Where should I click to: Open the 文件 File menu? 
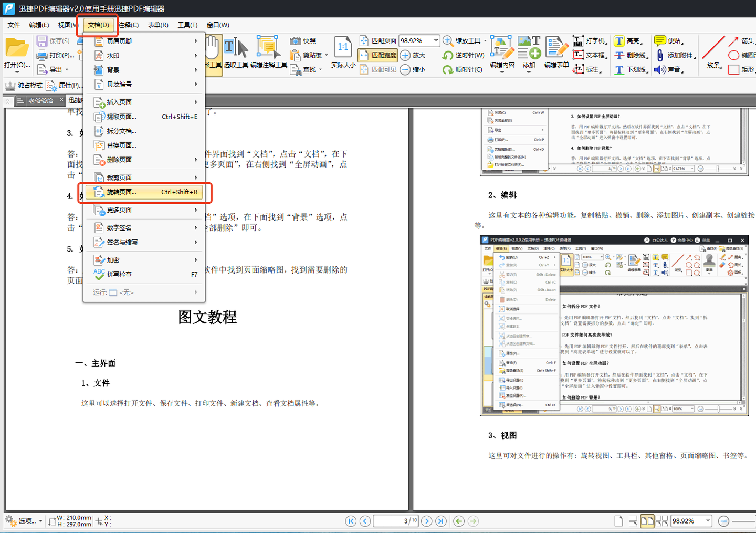[x=14, y=25]
